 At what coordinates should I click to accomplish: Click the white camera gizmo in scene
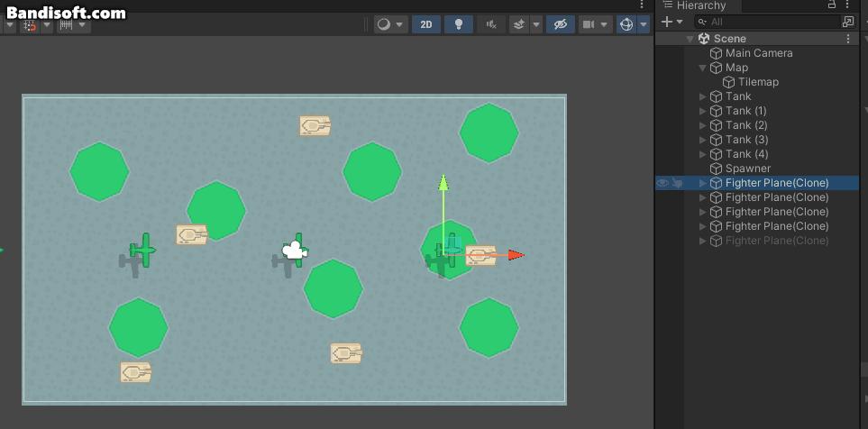coord(295,251)
